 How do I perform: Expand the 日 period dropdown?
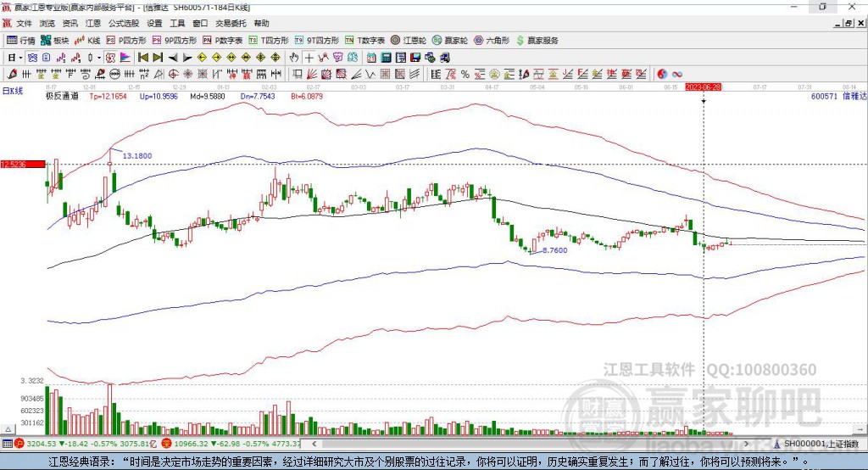pyautogui.click(x=20, y=58)
